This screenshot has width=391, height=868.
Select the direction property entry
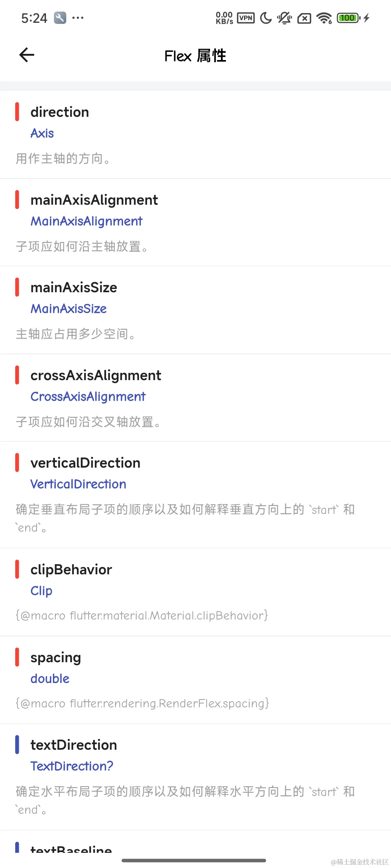195,134
